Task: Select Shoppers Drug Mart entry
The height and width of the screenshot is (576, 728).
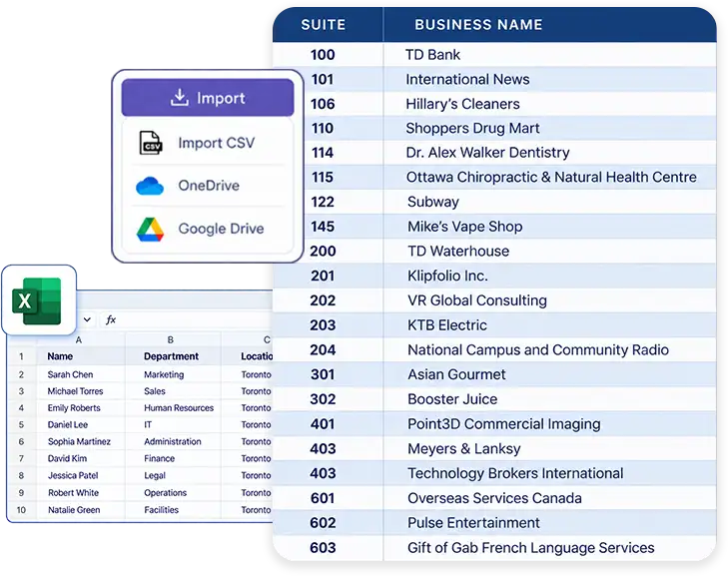Action: point(472,128)
